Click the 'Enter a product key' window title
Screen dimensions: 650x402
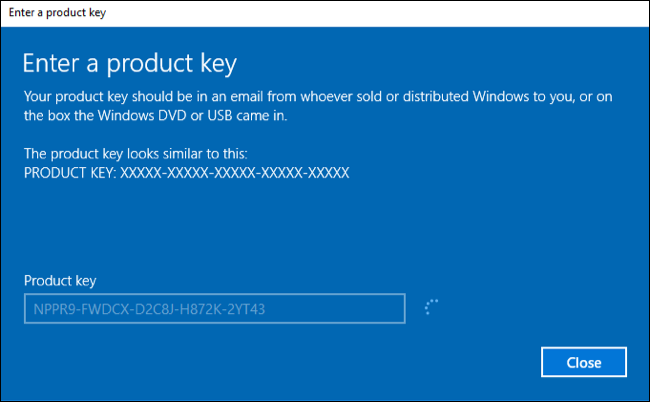[x=57, y=13]
